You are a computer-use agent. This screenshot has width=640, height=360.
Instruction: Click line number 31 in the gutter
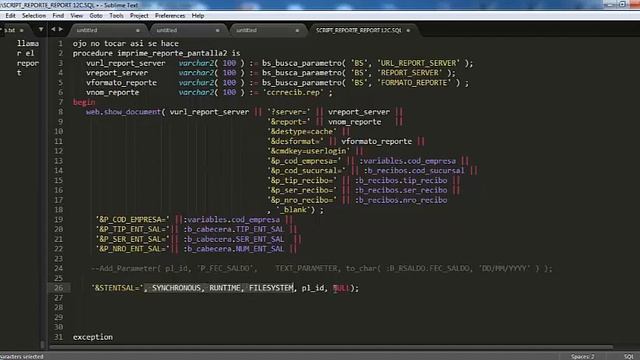[x=59, y=337]
